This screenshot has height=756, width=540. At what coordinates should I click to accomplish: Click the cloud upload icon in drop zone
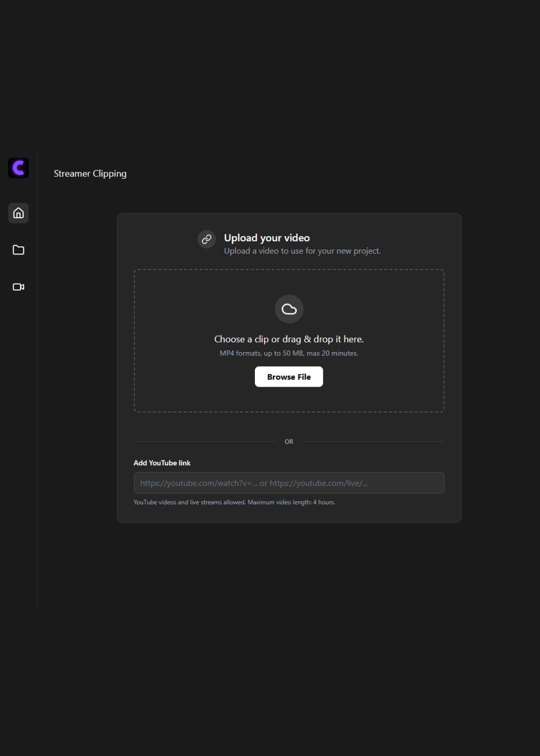pos(289,309)
